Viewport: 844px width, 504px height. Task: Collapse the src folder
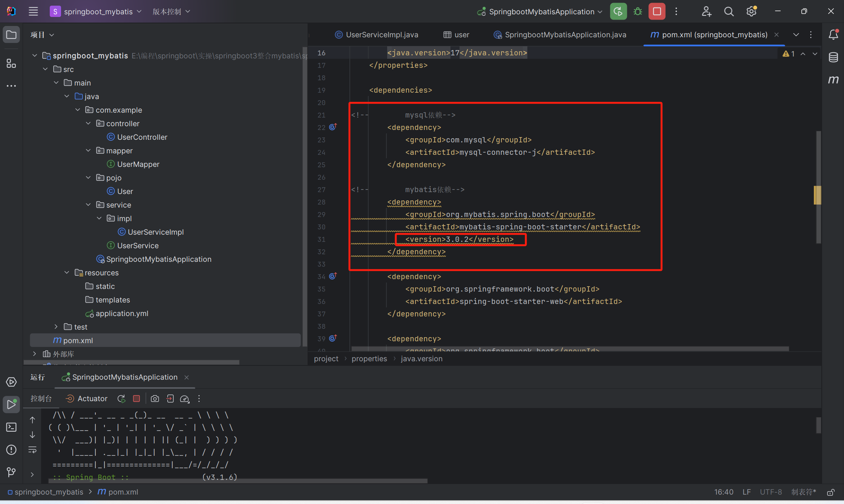coord(45,69)
